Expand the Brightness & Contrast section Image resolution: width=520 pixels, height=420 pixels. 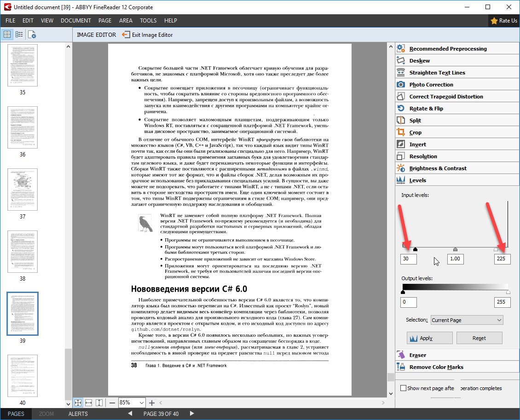[457, 168]
